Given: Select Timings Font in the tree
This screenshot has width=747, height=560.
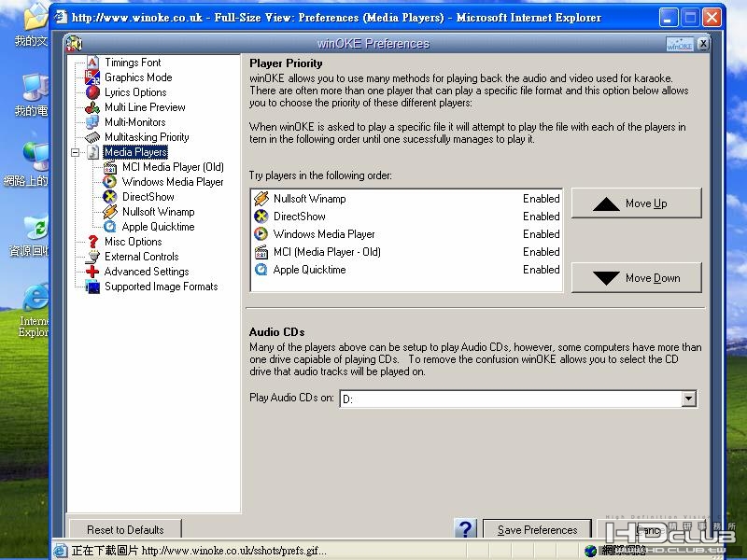Looking at the screenshot, I should [x=133, y=63].
